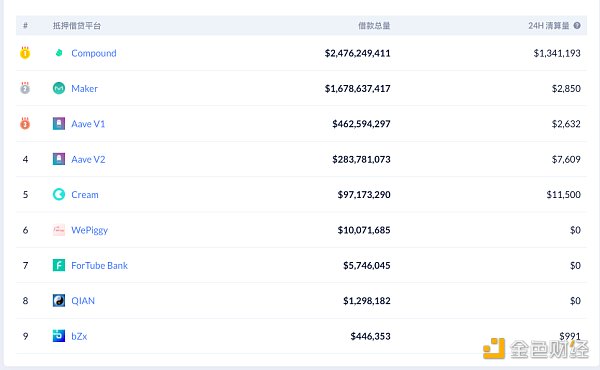Click the Maker green logo icon
600x370 pixels.
coord(59,88)
